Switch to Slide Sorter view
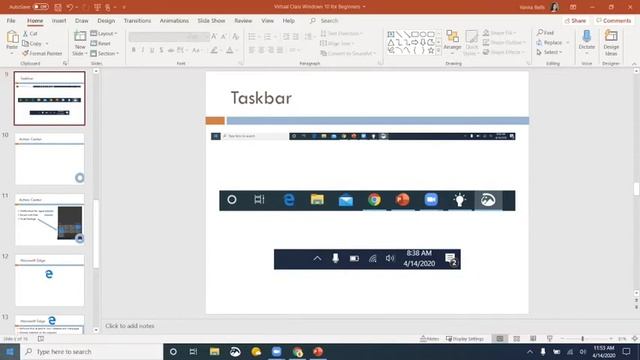Screen dimensions: 640x360 517,339
